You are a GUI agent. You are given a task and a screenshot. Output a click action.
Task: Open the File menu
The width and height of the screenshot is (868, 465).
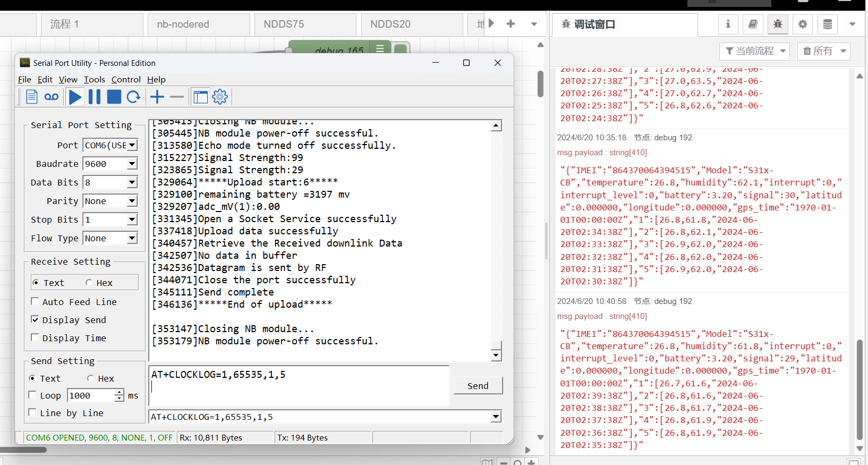click(24, 79)
